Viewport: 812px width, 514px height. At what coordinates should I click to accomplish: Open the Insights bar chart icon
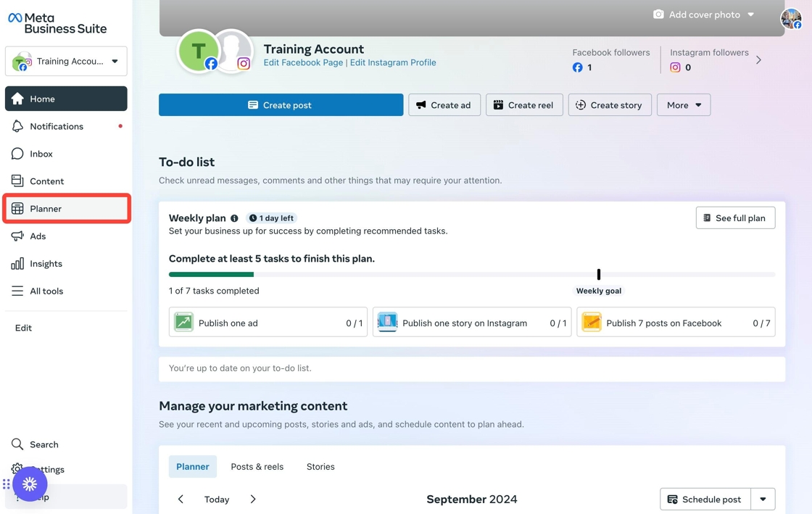[17, 263]
